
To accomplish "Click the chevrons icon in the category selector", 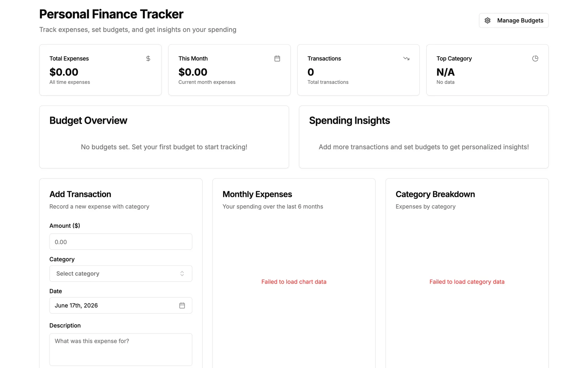I will click(x=182, y=273).
